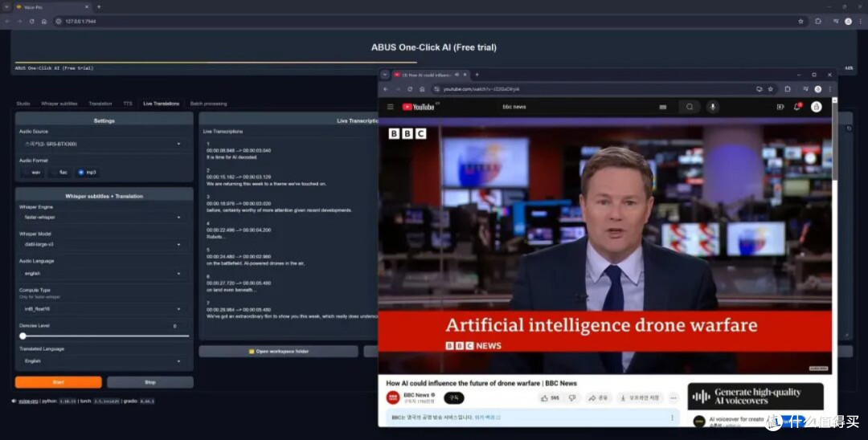This screenshot has width=868, height=440.
Task: Click 'It is time for AI decoded.' line
Action: pyautogui.click(x=232, y=157)
